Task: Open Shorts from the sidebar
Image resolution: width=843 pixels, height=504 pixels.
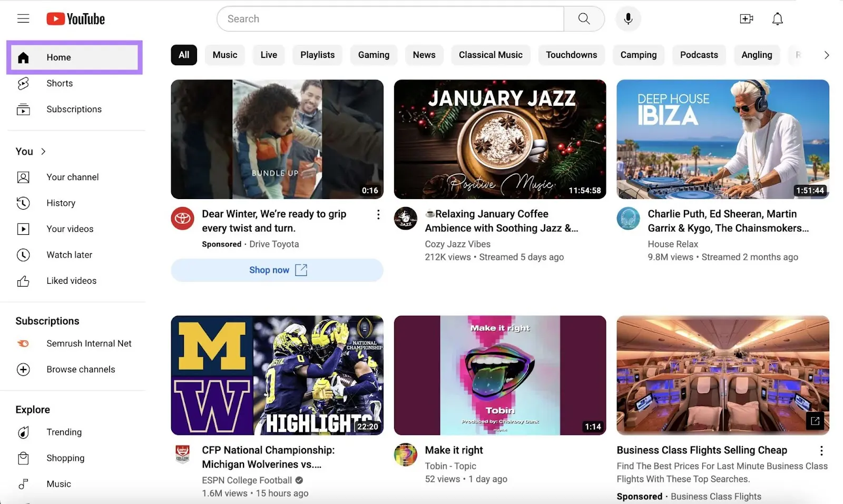Action: click(59, 83)
